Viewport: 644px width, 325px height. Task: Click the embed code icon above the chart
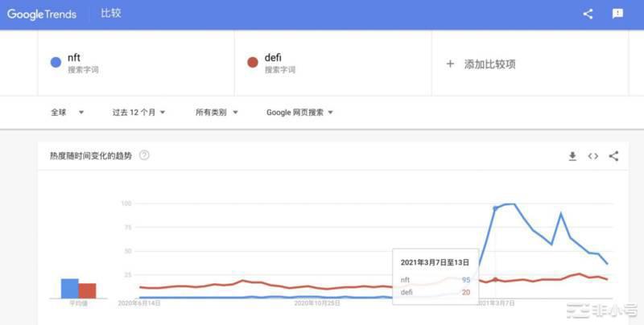click(x=593, y=156)
